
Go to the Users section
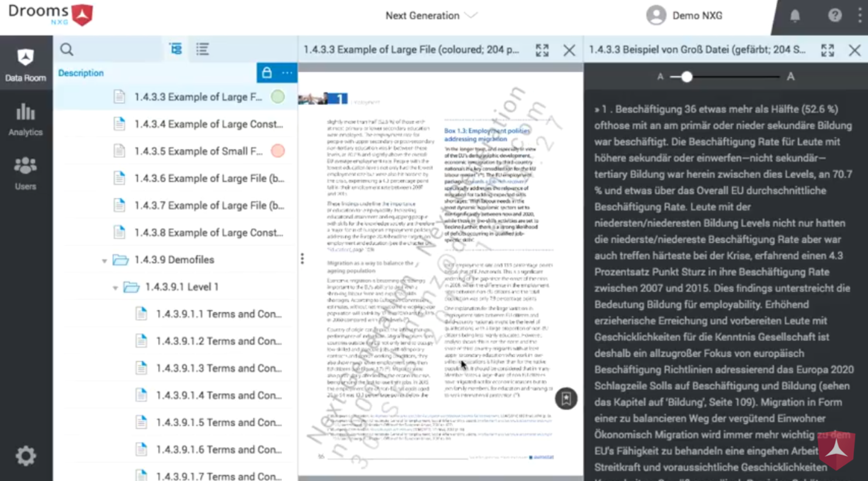[26, 173]
